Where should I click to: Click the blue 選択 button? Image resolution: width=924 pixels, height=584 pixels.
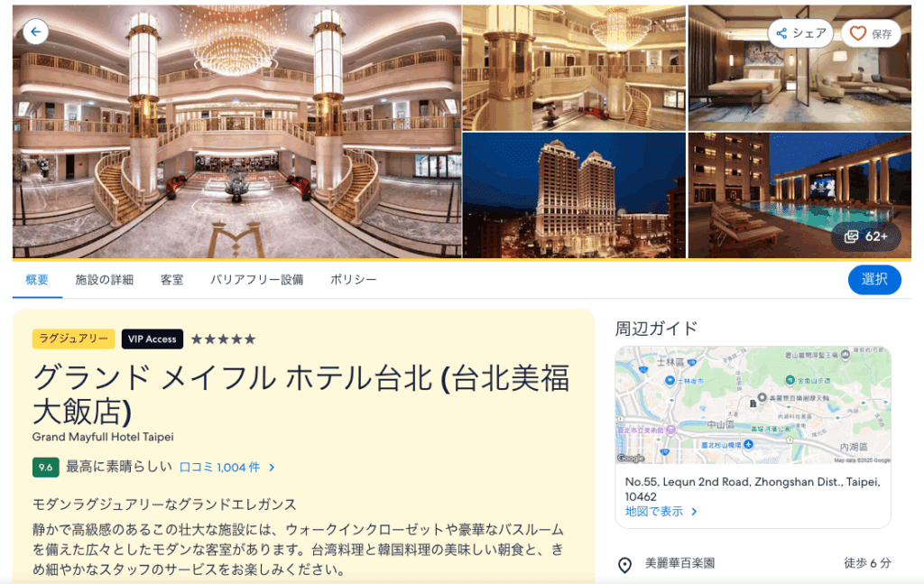(874, 280)
